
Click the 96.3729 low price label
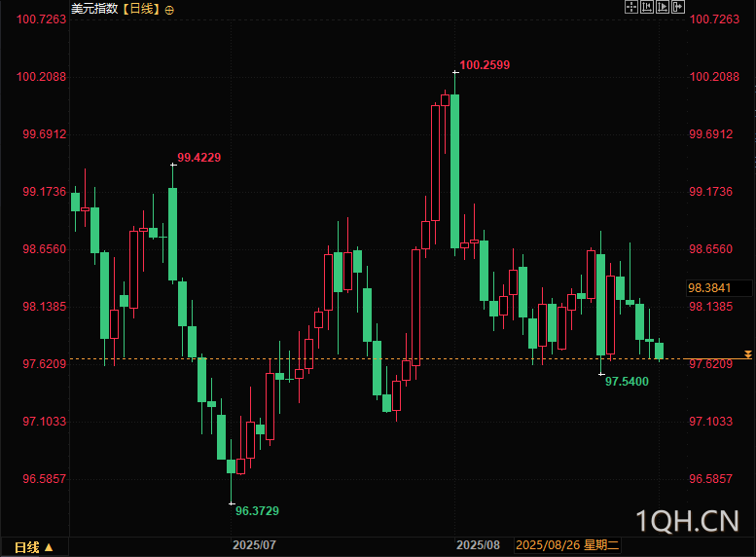pyautogui.click(x=257, y=510)
